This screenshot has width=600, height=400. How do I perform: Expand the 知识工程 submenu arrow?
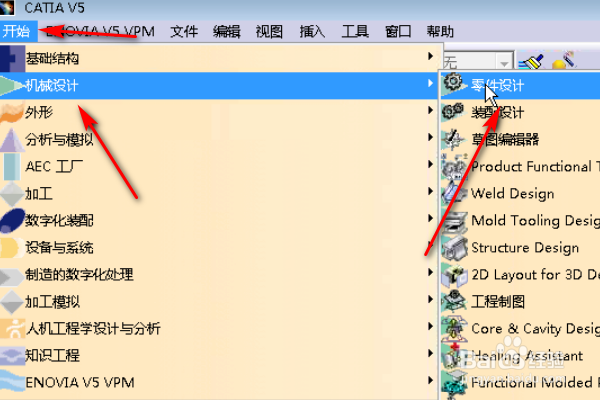[430, 354]
